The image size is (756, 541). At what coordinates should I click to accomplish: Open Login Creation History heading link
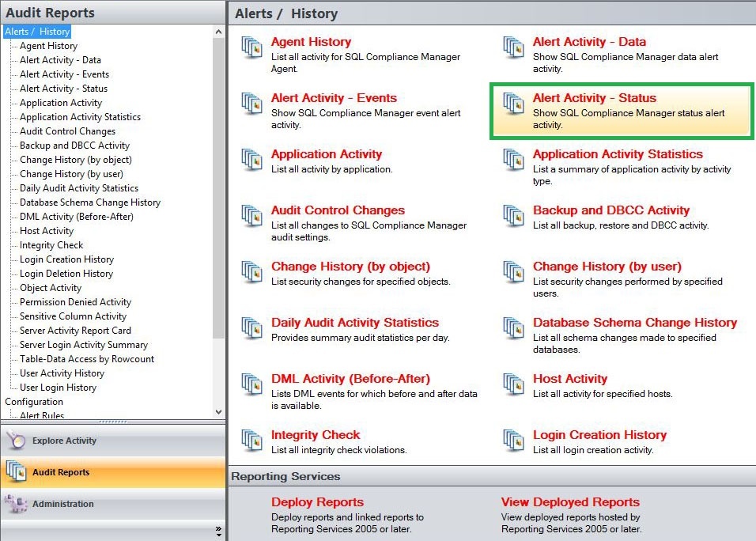pos(599,435)
